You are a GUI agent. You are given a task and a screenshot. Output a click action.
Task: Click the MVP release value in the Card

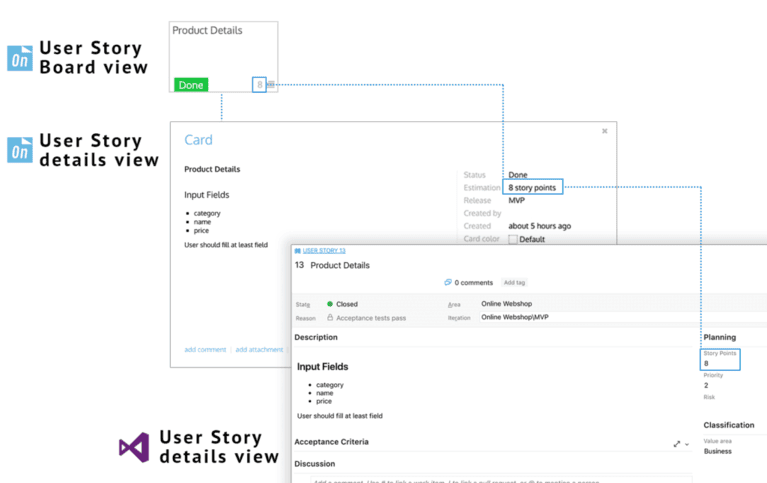pos(517,200)
